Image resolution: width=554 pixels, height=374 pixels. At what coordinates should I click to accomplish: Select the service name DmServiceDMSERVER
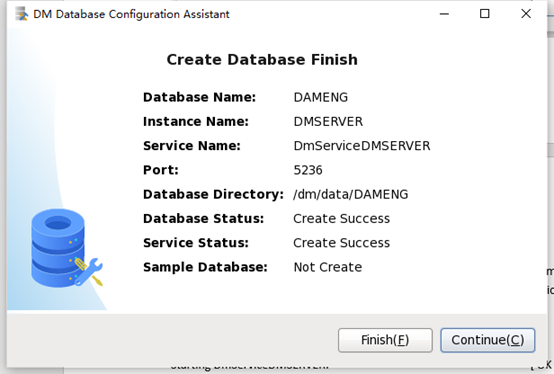[x=362, y=146]
